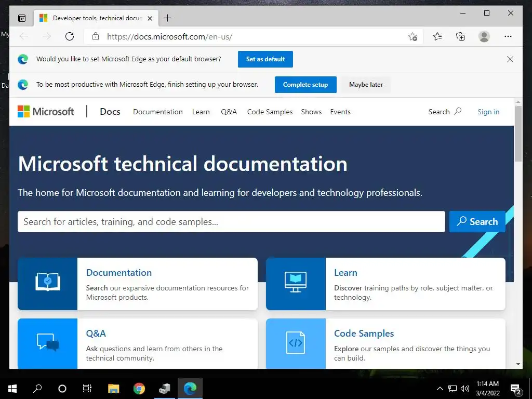The image size is (532, 399).
Task: Open the Documentation card heading
Action: pyautogui.click(x=119, y=273)
